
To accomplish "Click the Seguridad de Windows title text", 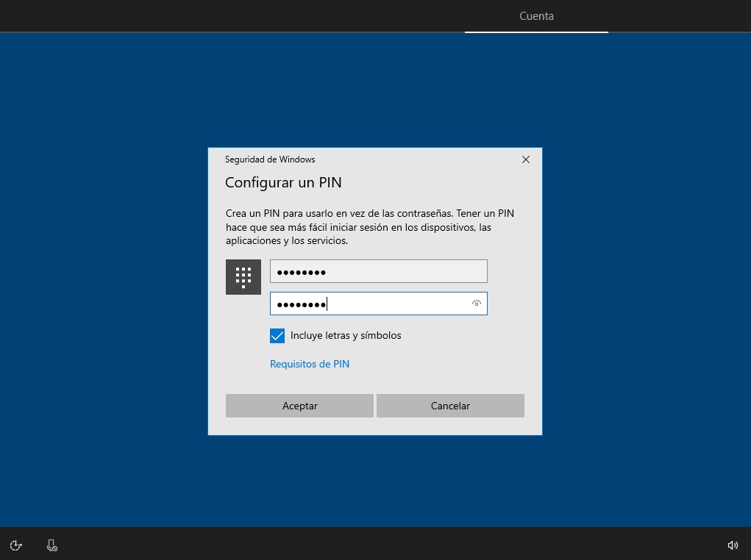I will click(x=270, y=159).
